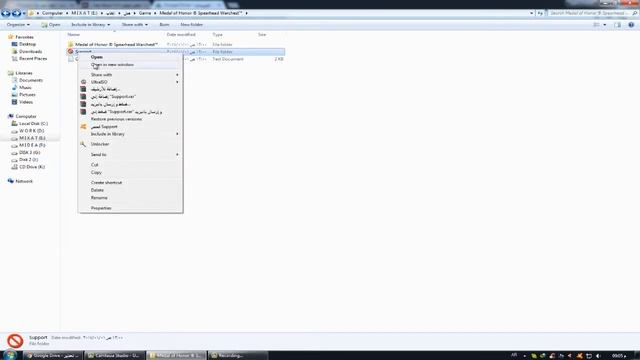The width and height of the screenshot is (640, 360).
Task: Open address bar history dropdown arrow
Action: tap(531, 13)
